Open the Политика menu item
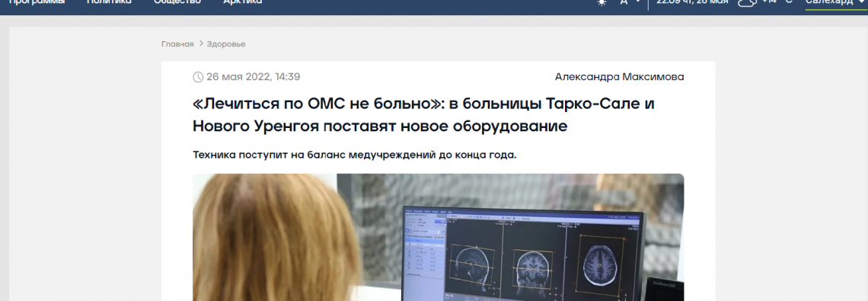Viewport: 868px width, 301px height. coord(109,2)
